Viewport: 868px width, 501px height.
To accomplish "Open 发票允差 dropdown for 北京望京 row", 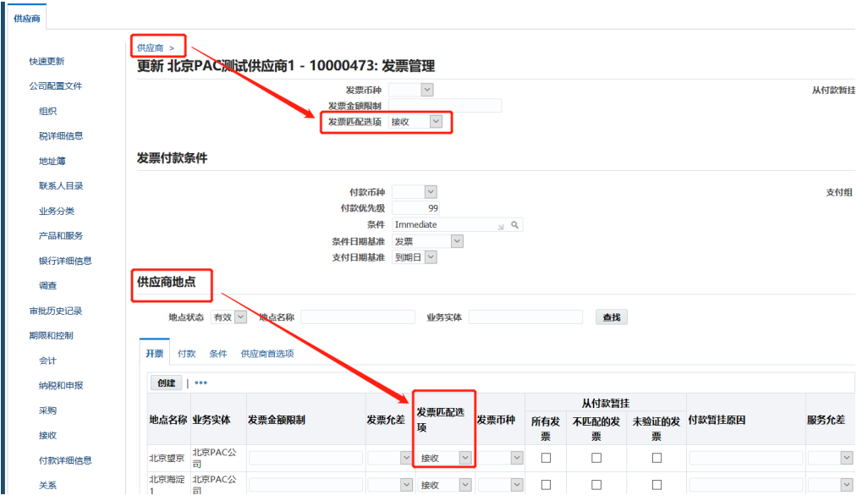I will tap(390, 458).
